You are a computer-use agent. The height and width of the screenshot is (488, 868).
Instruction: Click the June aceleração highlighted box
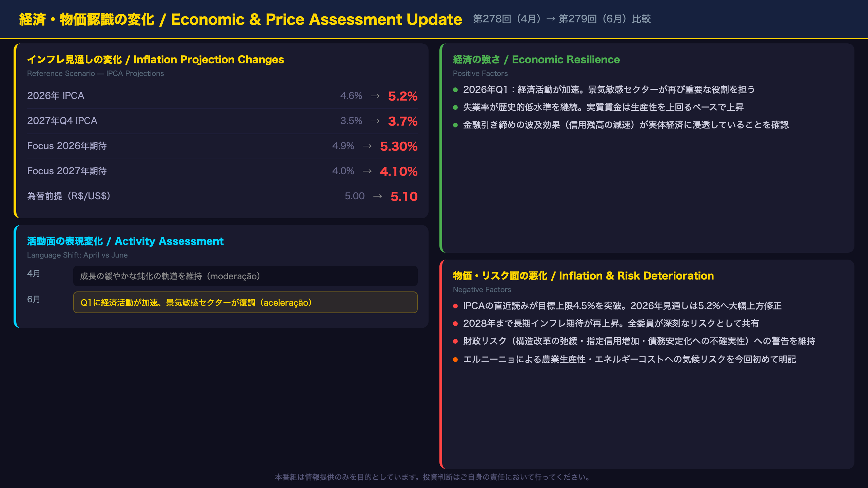click(x=245, y=302)
